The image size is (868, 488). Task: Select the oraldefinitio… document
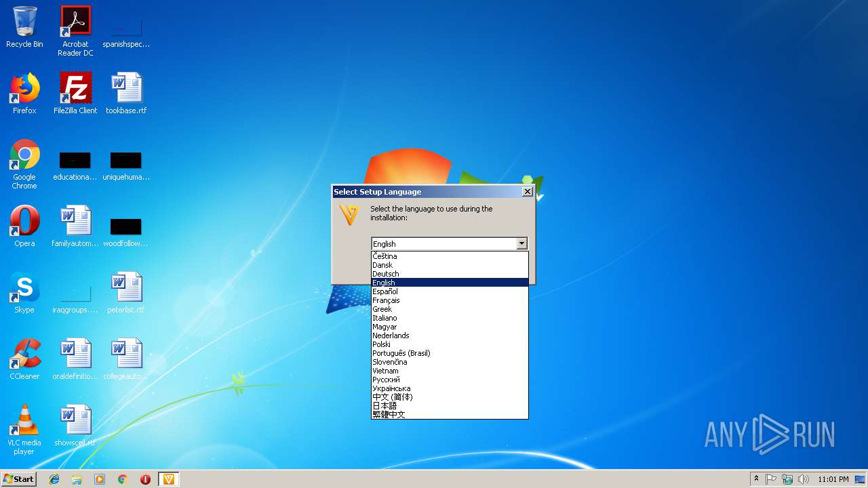(75, 359)
